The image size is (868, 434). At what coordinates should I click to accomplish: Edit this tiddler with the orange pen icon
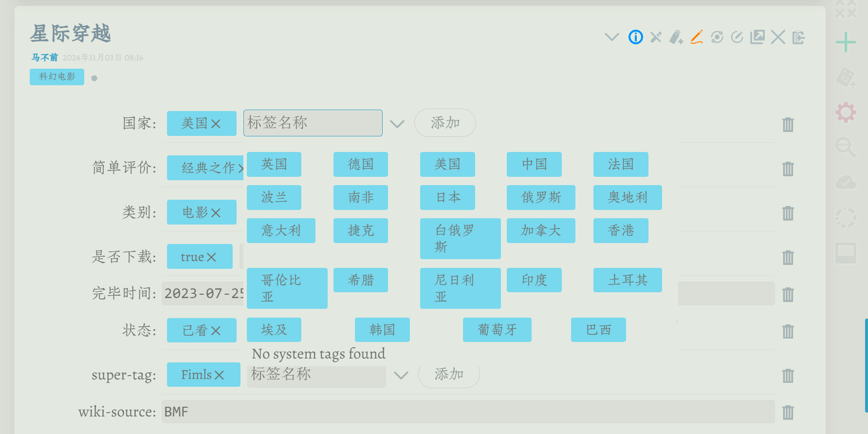[x=697, y=37]
